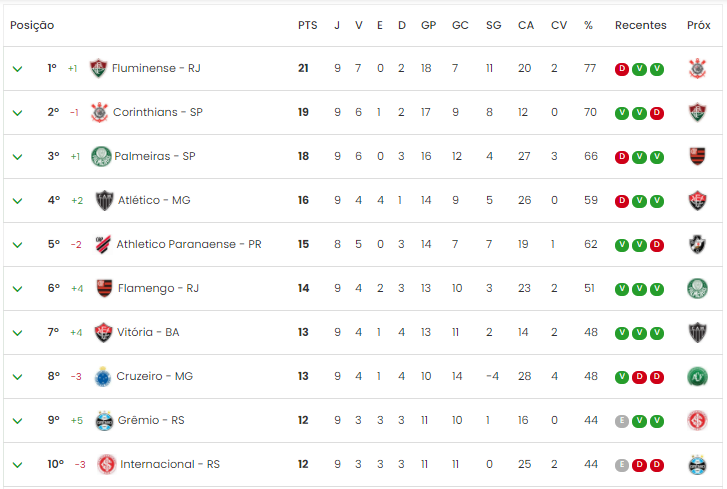
Task: Expand the Atlético - MG row chevron
Action: (18, 201)
